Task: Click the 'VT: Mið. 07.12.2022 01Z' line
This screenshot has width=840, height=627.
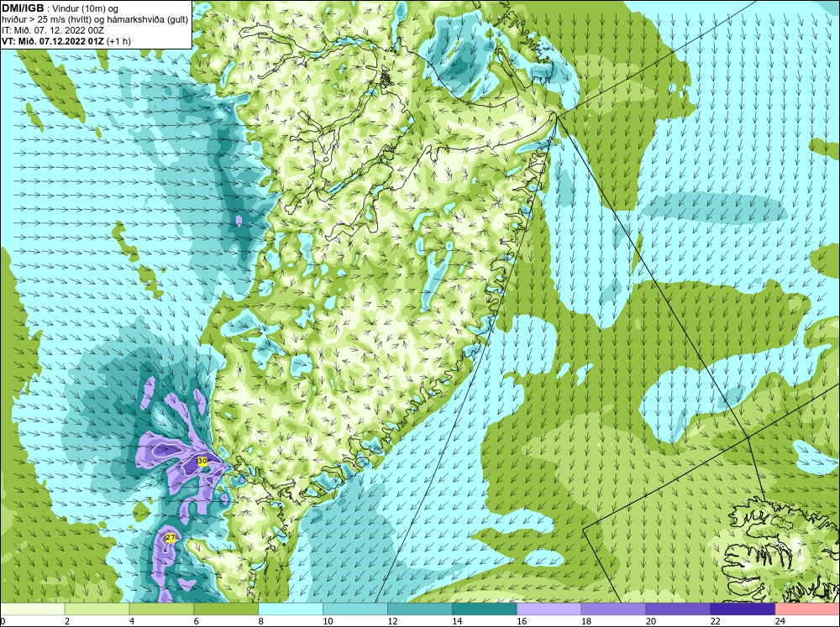Action: [x=54, y=41]
